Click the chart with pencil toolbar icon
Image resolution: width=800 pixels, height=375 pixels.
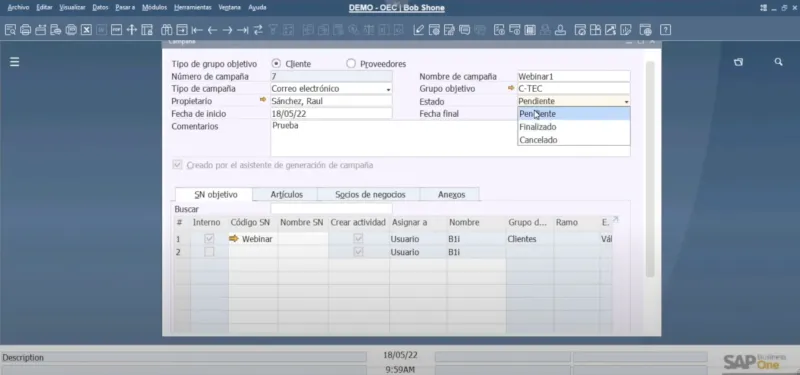click(x=626, y=30)
